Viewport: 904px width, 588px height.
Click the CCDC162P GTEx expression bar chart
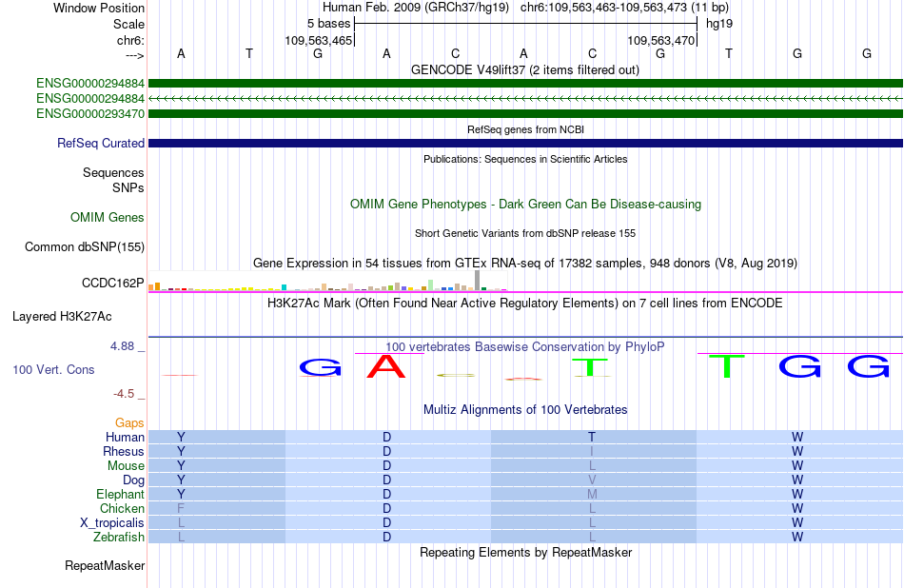click(x=327, y=281)
